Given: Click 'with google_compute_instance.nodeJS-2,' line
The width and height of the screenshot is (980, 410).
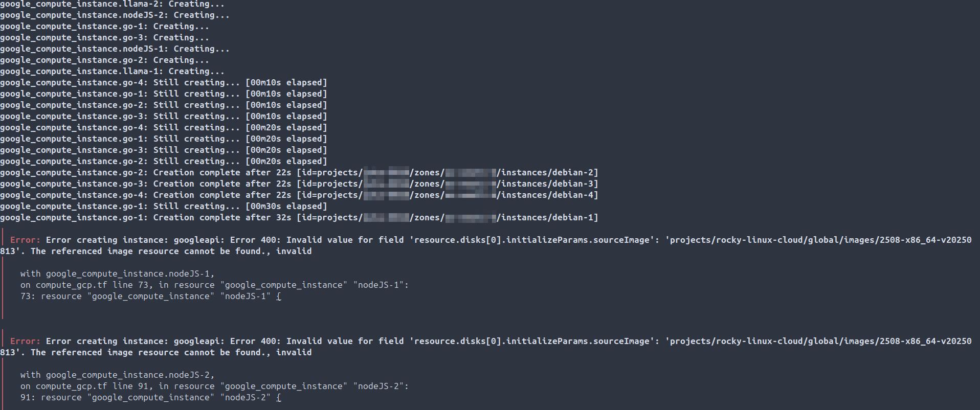Looking at the screenshot, I should coord(117,375).
